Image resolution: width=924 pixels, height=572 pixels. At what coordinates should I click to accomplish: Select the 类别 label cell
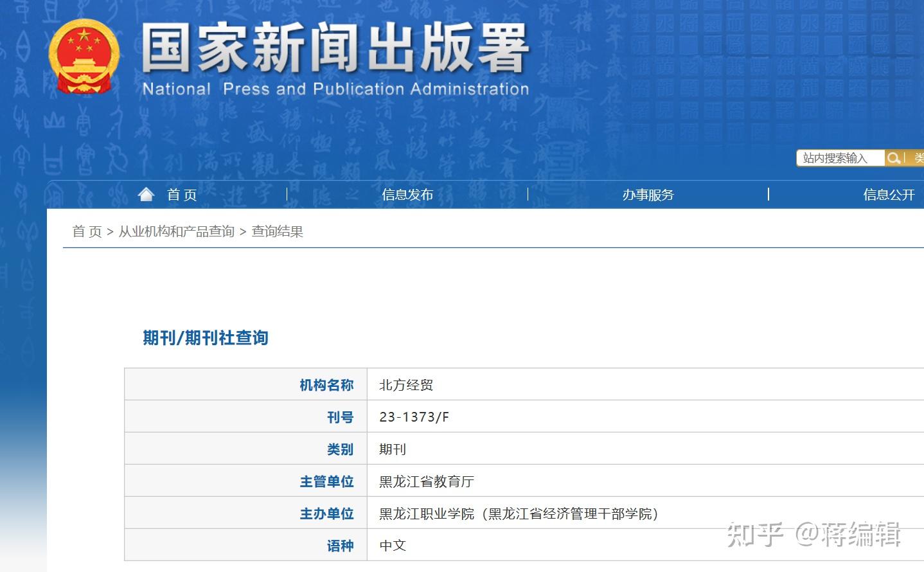(x=245, y=449)
